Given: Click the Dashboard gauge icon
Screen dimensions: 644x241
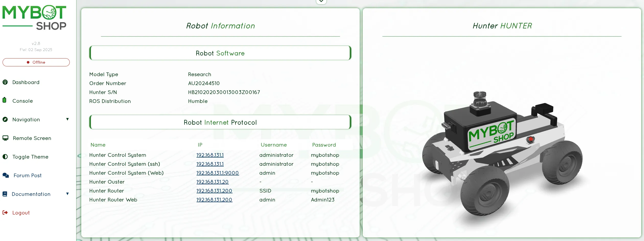Looking at the screenshot, I should click(5, 82).
